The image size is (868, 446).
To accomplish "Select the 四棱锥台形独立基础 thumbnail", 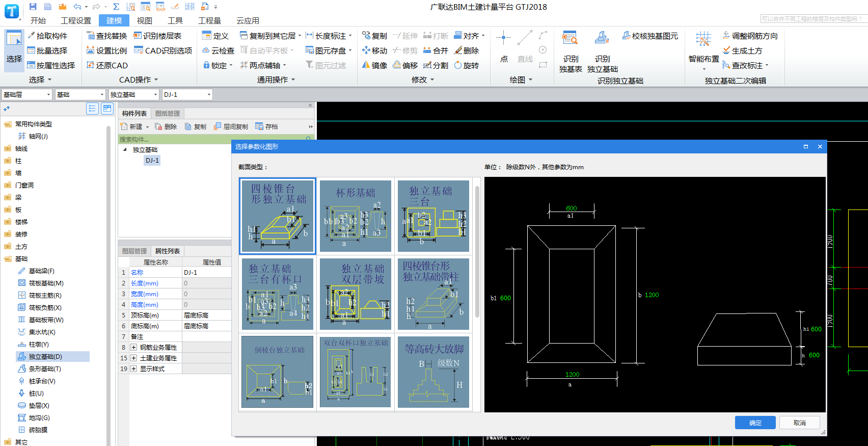I will click(278, 216).
